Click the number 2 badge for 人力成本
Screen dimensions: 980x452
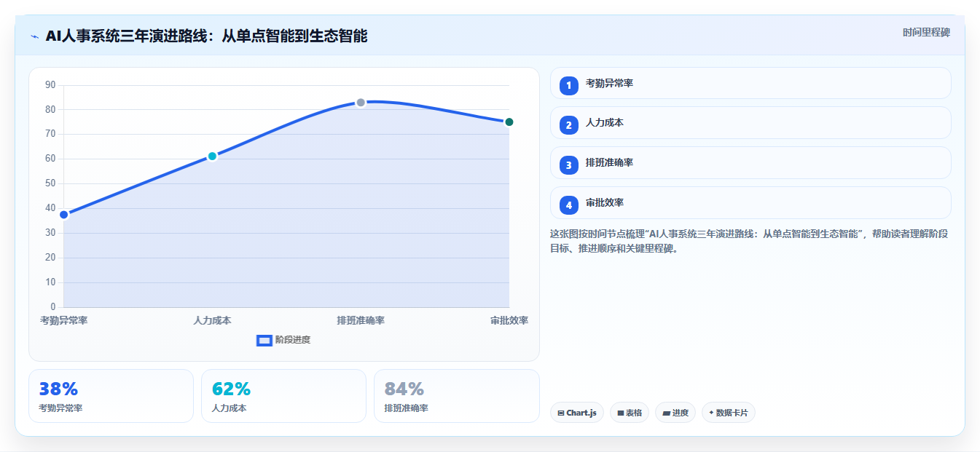[x=569, y=125]
